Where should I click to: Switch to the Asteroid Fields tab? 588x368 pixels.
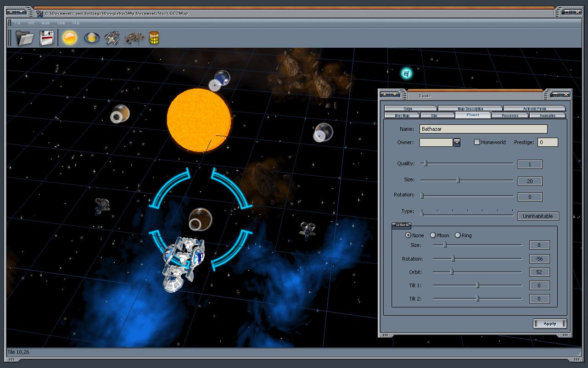[x=534, y=109]
